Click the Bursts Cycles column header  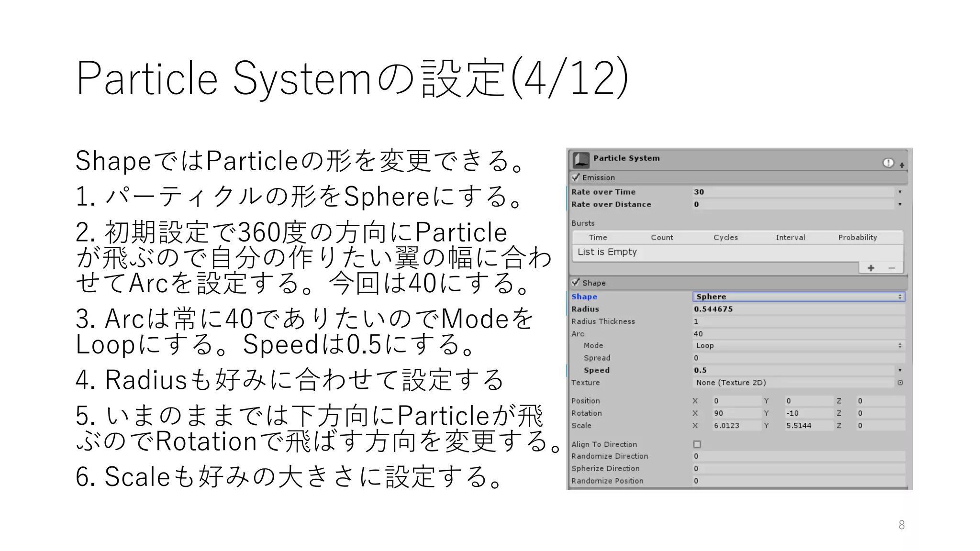click(725, 238)
